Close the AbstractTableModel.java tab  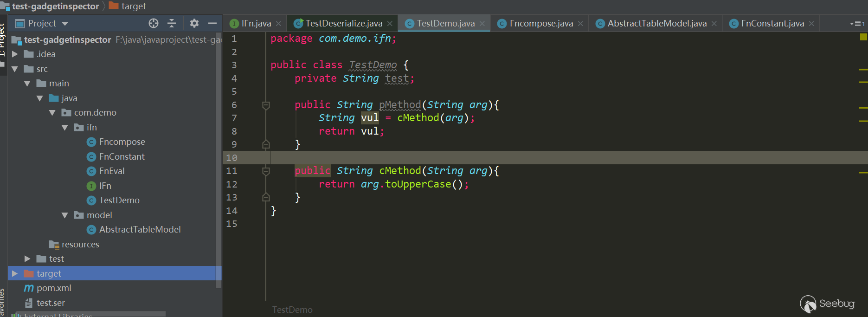click(714, 24)
